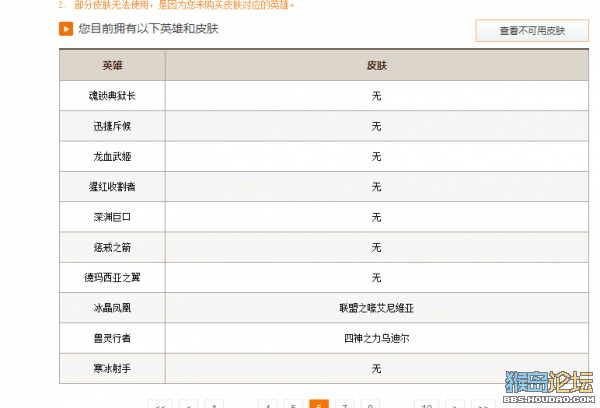Select the hero cell 冰晶凤凰
Image resolution: width=600 pixels, height=408 pixels.
coord(112,308)
